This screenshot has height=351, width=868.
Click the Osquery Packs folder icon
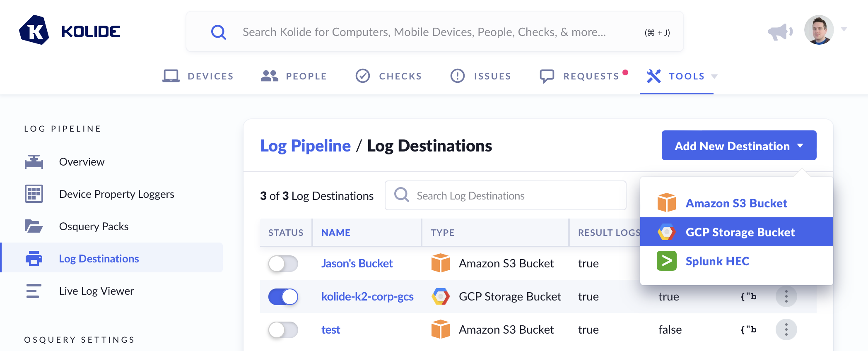tap(34, 226)
